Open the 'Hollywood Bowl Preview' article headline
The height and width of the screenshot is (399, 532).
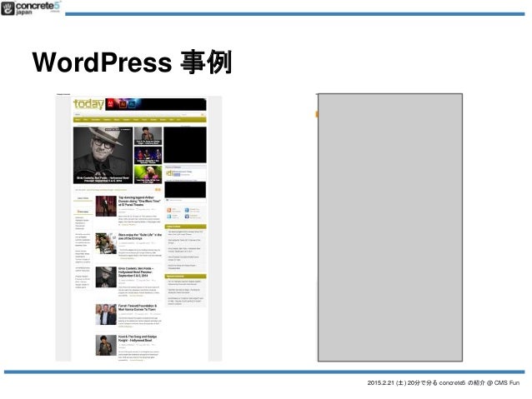[x=136, y=272]
